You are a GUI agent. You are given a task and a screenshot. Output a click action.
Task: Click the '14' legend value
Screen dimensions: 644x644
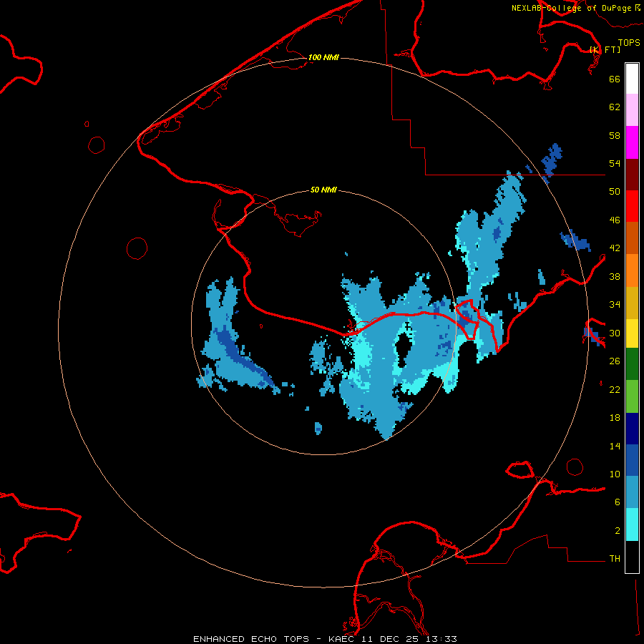615,446
